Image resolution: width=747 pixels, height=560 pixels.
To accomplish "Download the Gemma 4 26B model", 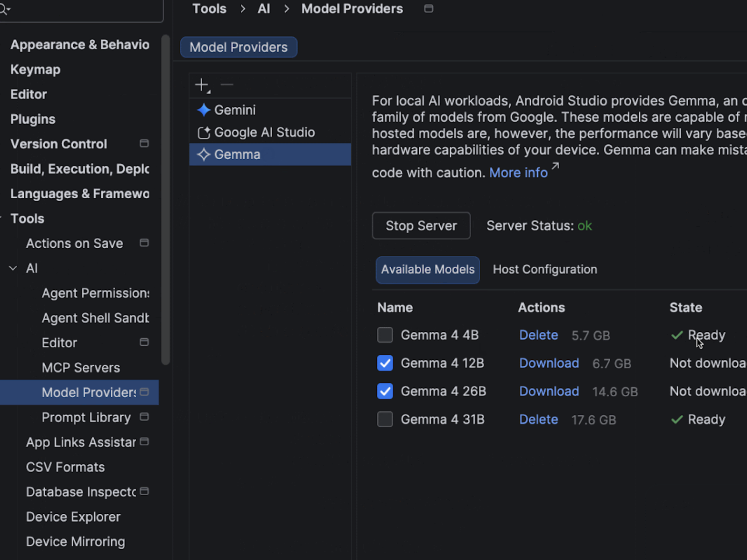I will tap(549, 391).
